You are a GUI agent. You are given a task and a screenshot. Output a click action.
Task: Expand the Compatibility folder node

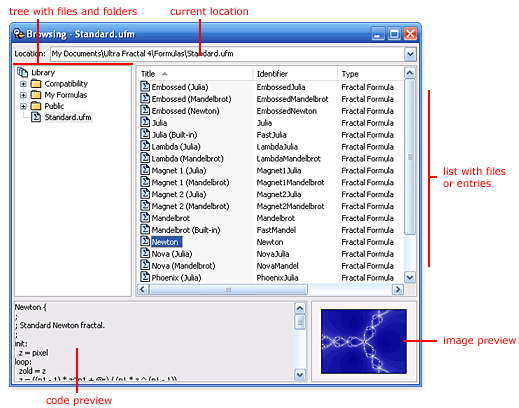(x=23, y=84)
